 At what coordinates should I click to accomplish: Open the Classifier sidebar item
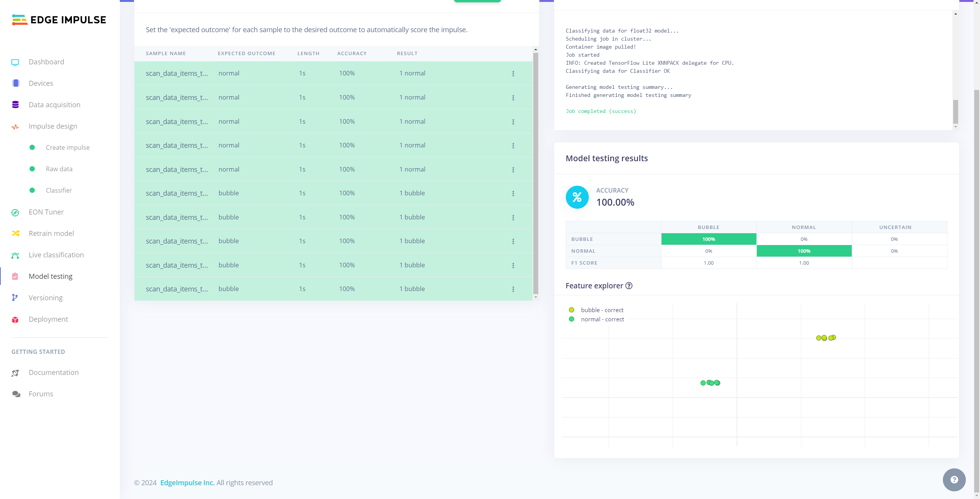click(59, 190)
